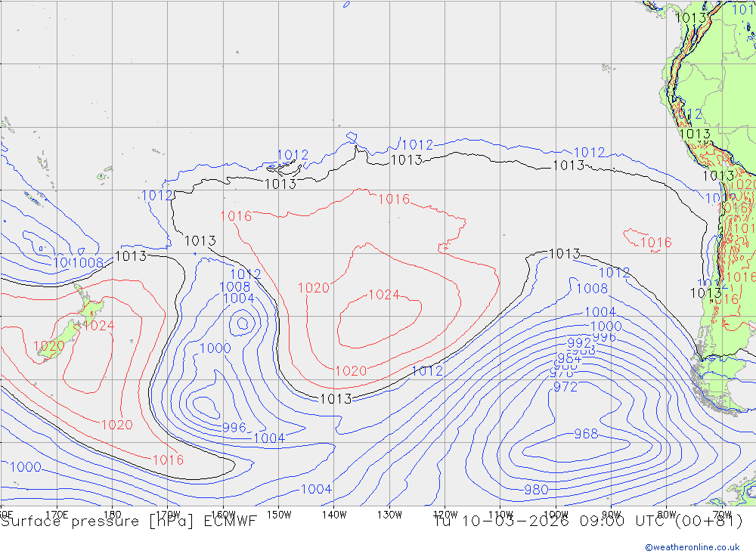
Task: Click the 992 isobar label
Action: point(579,343)
